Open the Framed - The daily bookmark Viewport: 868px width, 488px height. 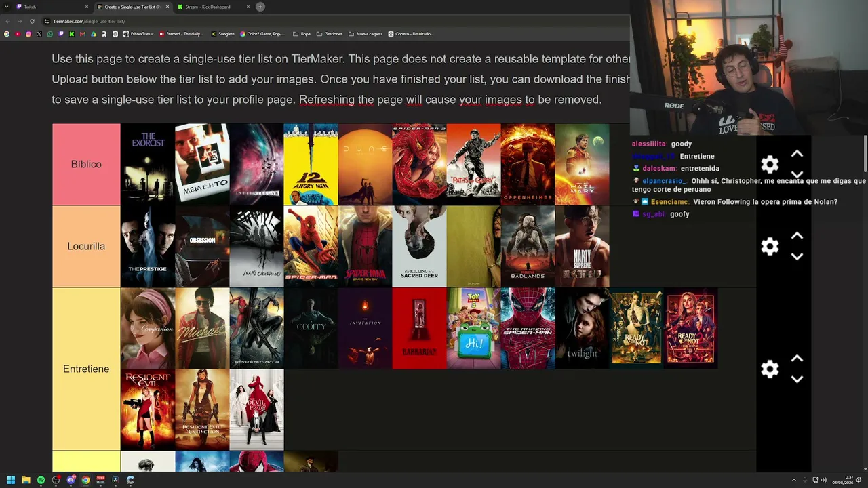180,34
